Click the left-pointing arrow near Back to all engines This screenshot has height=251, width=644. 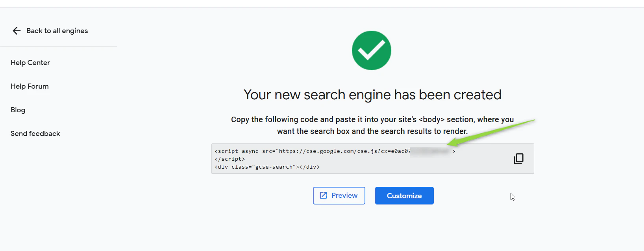coord(16,30)
